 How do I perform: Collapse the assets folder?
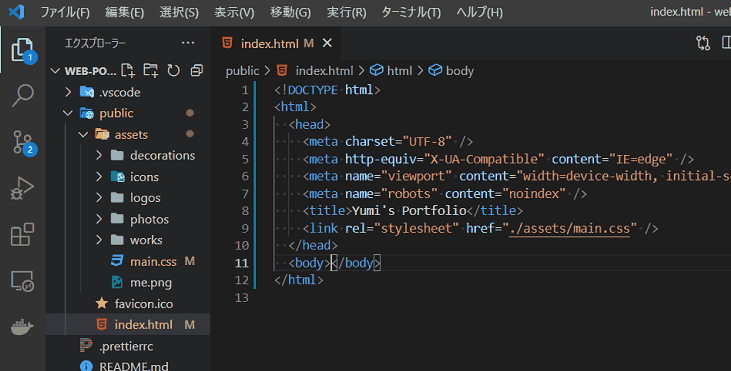tap(83, 135)
